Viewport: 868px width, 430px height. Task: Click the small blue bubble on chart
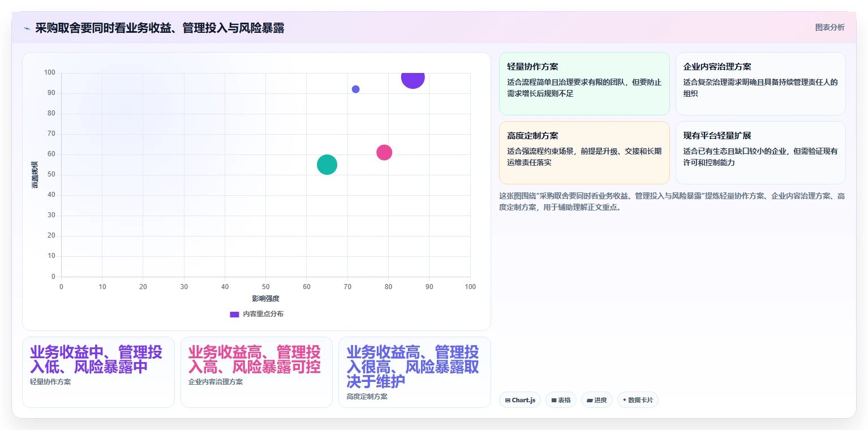355,89
